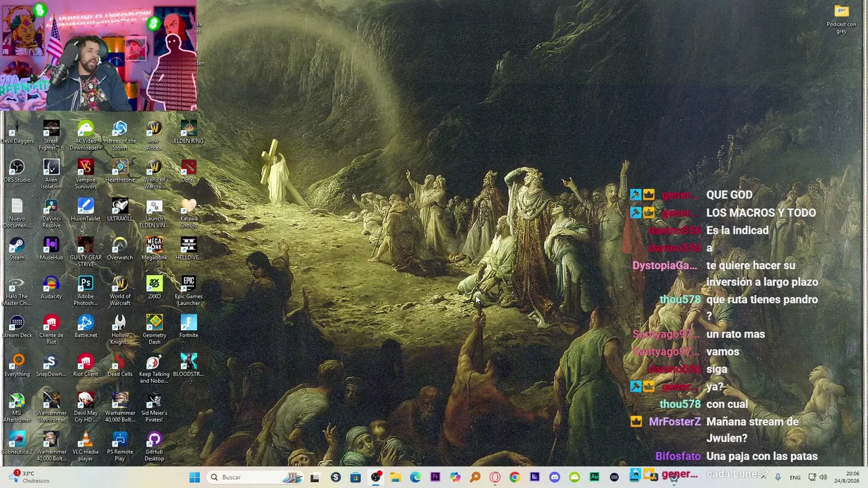
Task: Select the Dead Cells desktop shortcut
Action: [120, 365]
